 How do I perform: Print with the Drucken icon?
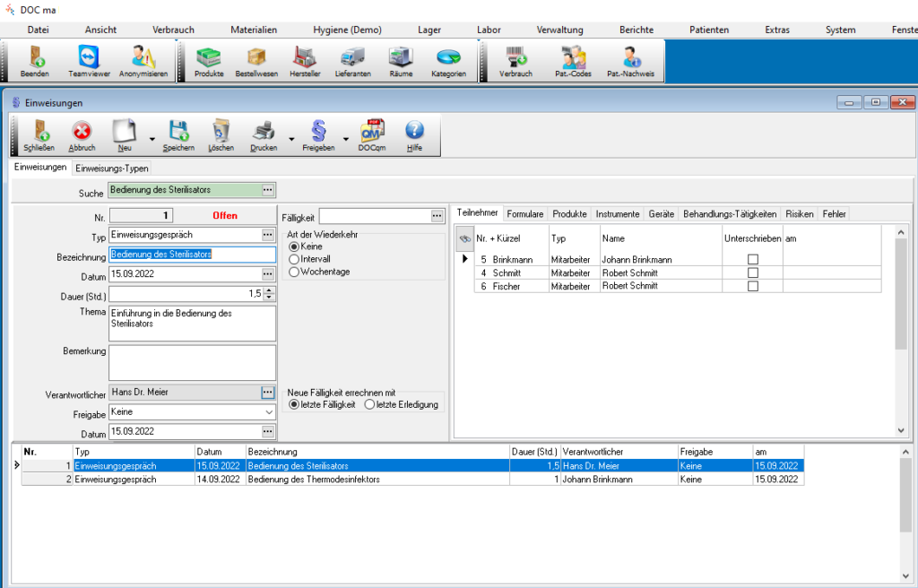pyautogui.click(x=264, y=135)
